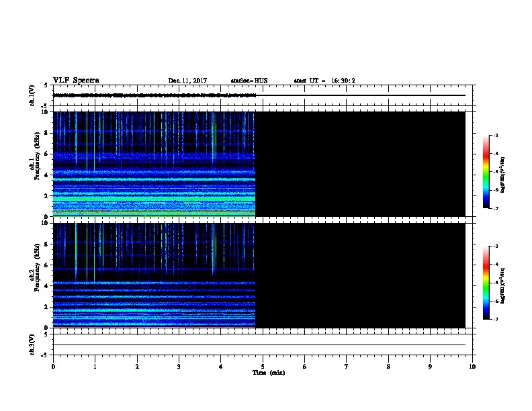Click the "ch.1(V)" vertical axis label

coord(32,95)
